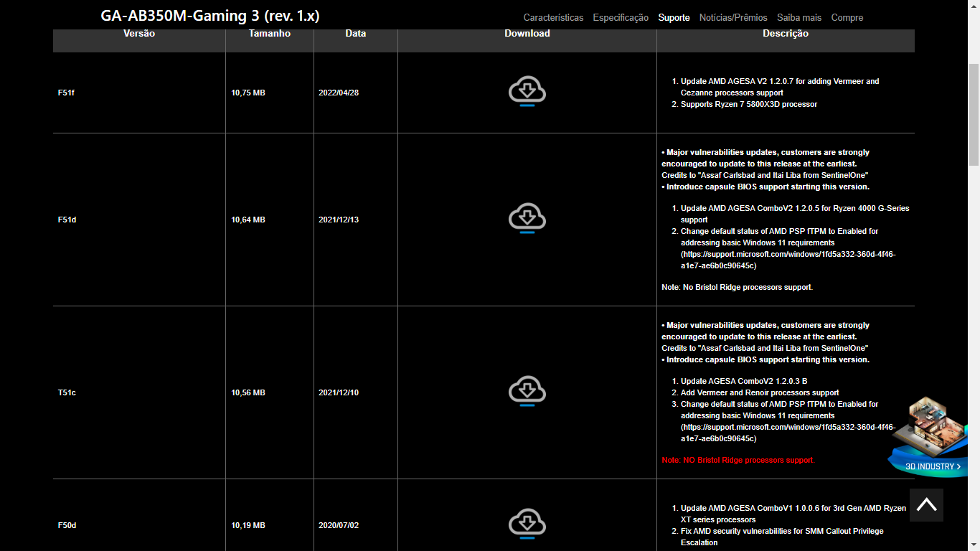
Task: Click date 2020/07/02
Action: 339,525
